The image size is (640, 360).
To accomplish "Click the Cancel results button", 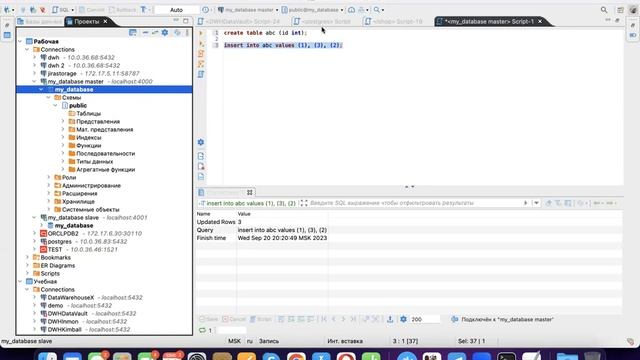I will [234, 319].
